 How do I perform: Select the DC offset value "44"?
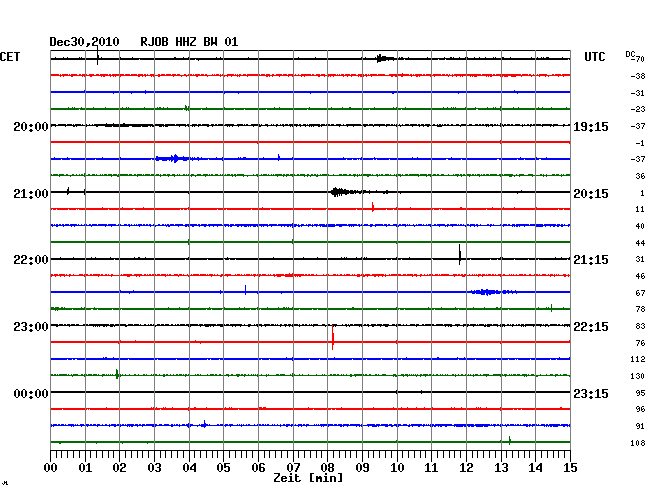(640, 243)
